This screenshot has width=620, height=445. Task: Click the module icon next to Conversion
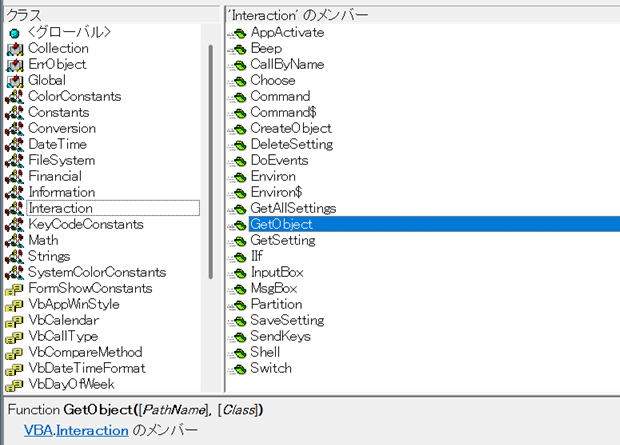tap(15, 129)
